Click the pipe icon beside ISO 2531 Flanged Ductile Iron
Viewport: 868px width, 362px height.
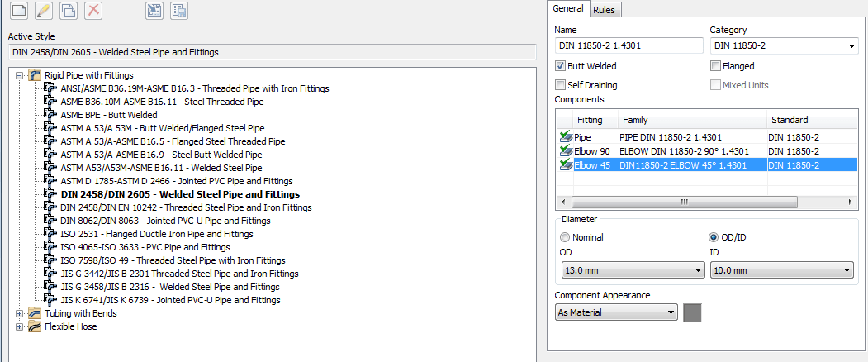(51, 234)
